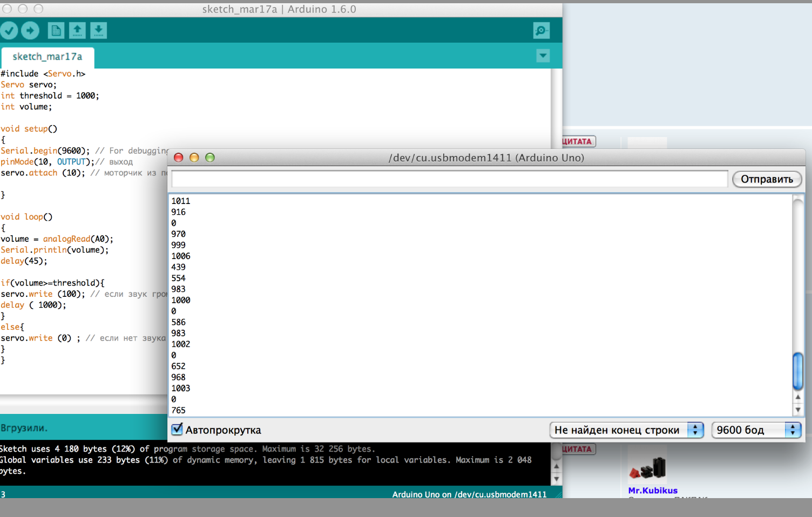This screenshot has height=517, width=812.
Task: Open the Serial Monitor magnifier icon
Action: point(541,31)
